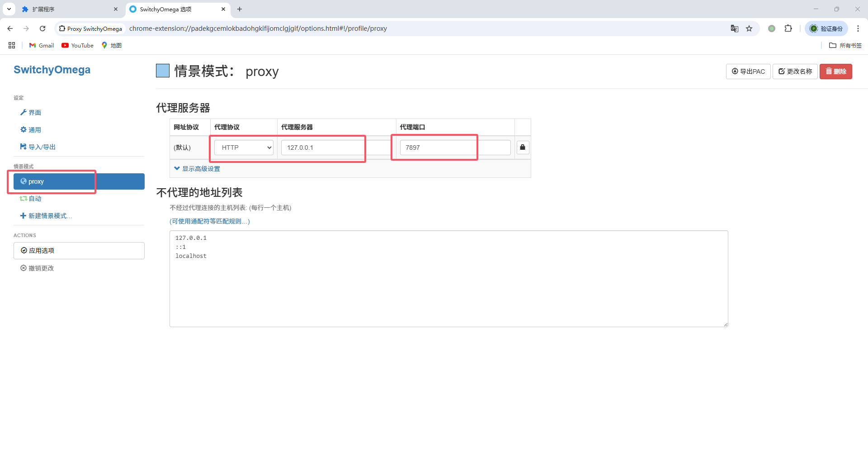The width and height of the screenshot is (868, 467).
Task: Click the red 删除 delete button
Action: [x=835, y=71]
